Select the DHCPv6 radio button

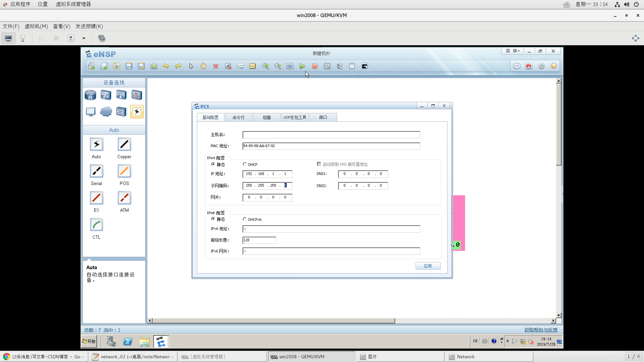point(245,219)
